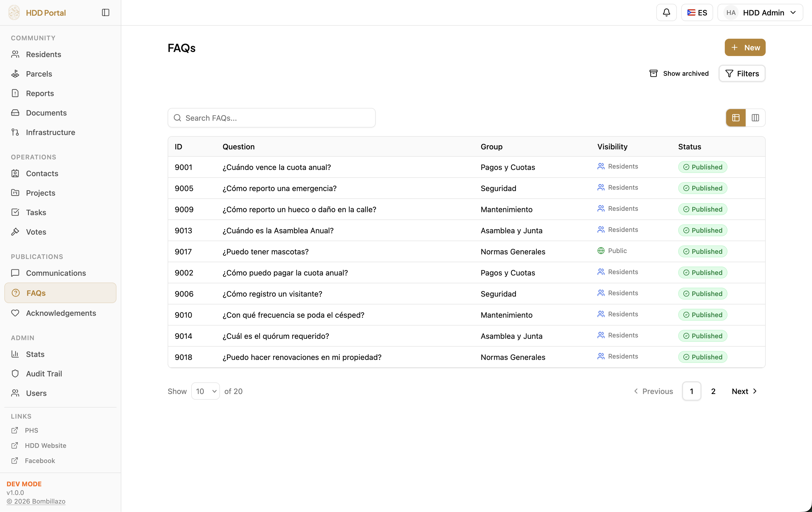This screenshot has width=812, height=512.
Task: Open Tasks in the sidebar
Action: tap(60, 212)
